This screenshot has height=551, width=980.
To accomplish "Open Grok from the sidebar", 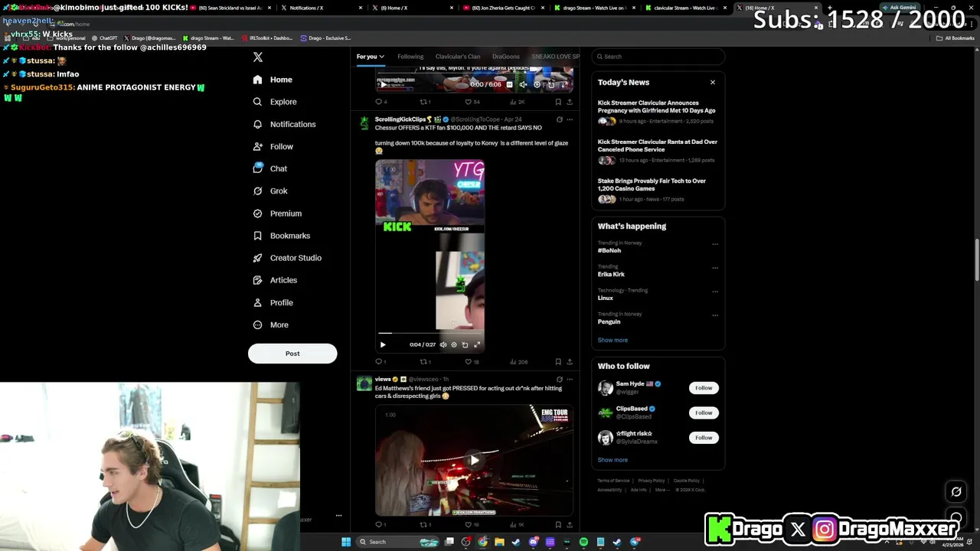I will point(269,191).
